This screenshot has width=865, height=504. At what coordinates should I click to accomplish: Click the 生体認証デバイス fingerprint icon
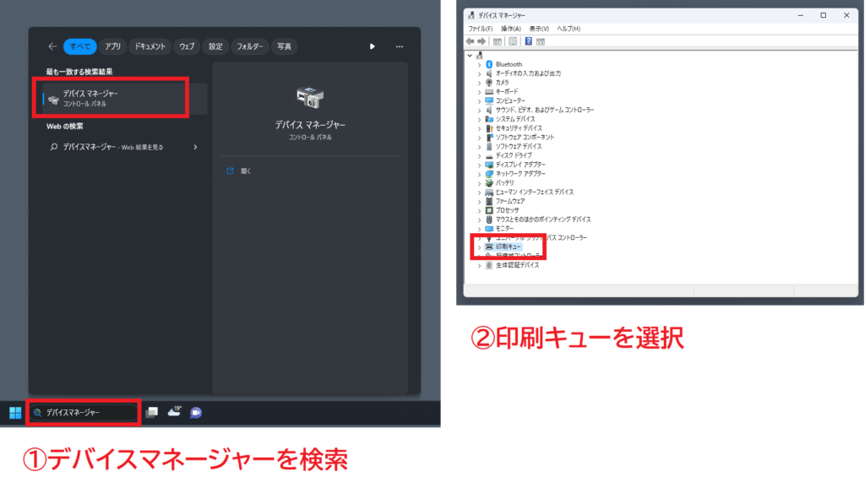[x=489, y=265]
